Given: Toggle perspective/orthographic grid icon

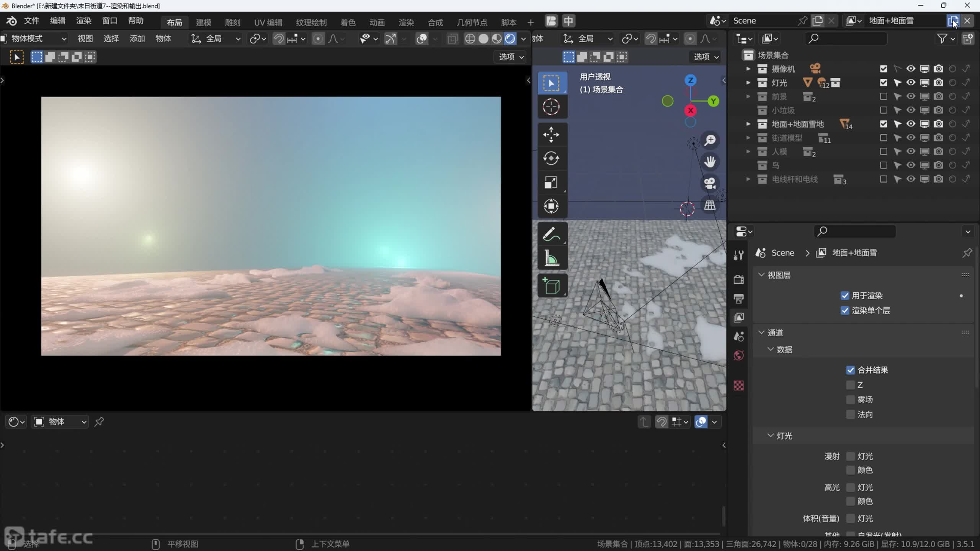Looking at the screenshot, I should click(710, 205).
